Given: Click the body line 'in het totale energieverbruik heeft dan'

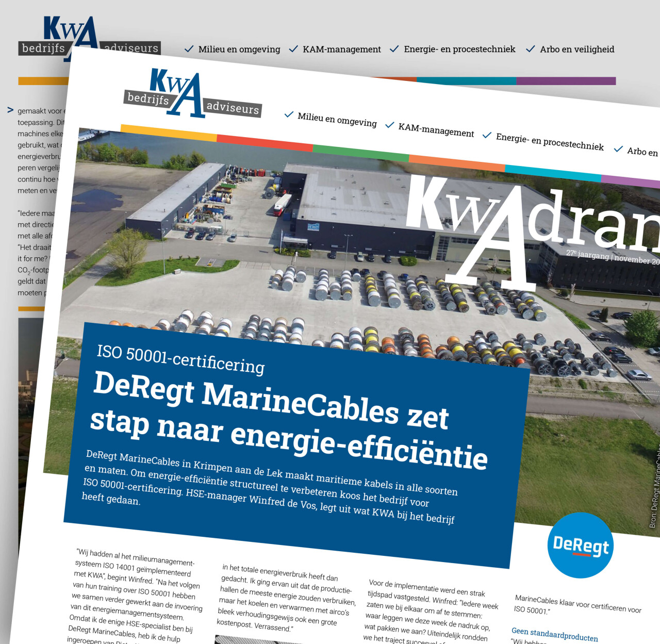Looking at the screenshot, I should 280,572.
